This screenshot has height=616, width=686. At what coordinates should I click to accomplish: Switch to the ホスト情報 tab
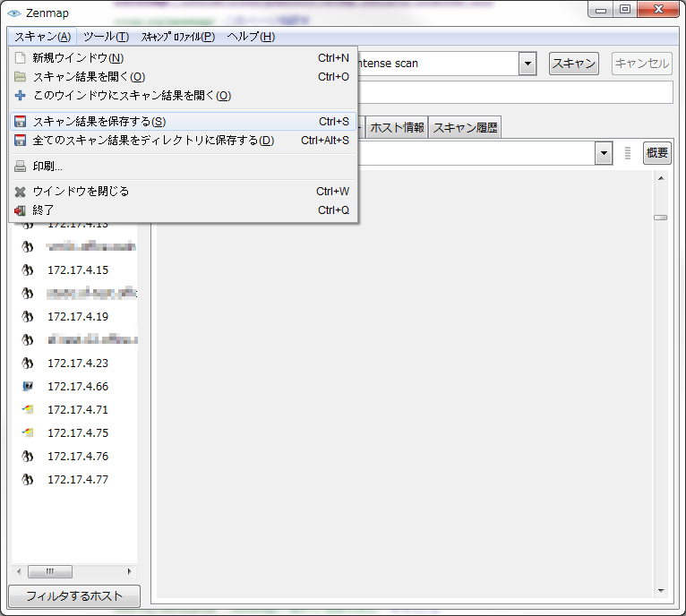point(397,127)
